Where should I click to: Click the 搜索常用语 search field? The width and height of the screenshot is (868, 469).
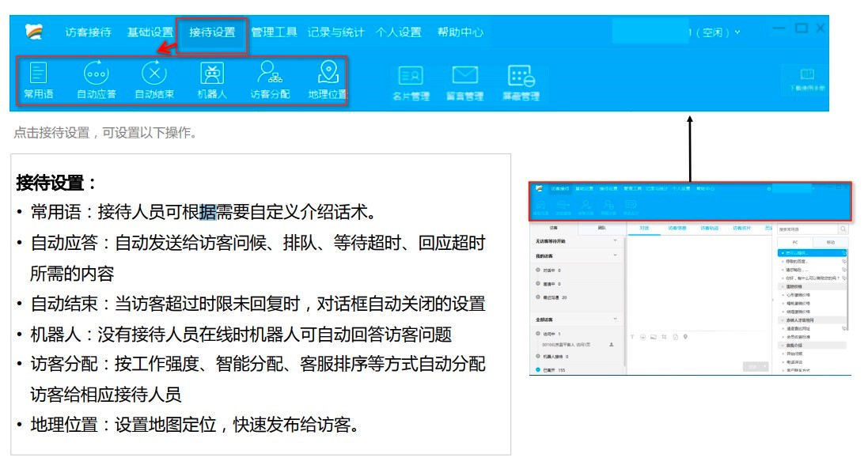coord(807,229)
